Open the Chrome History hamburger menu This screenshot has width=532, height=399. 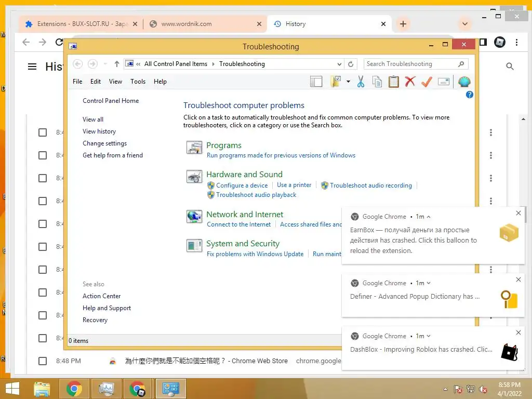pos(32,66)
